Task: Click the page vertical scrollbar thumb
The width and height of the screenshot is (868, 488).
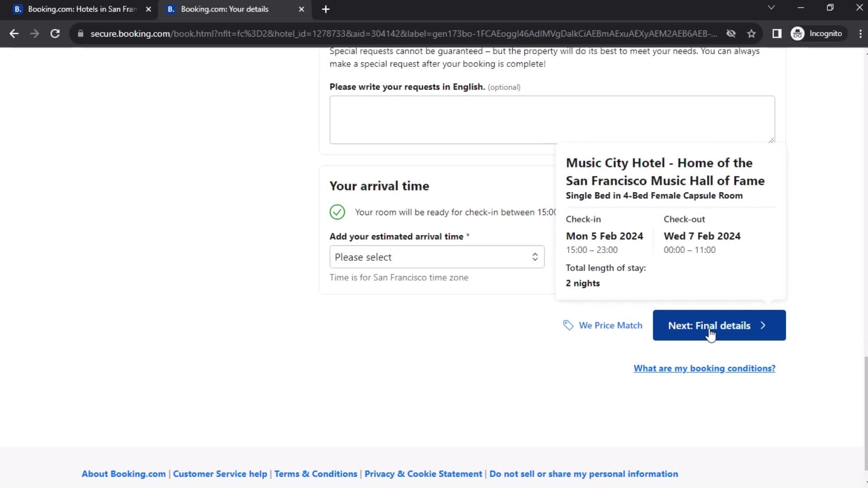Action: 865,413
